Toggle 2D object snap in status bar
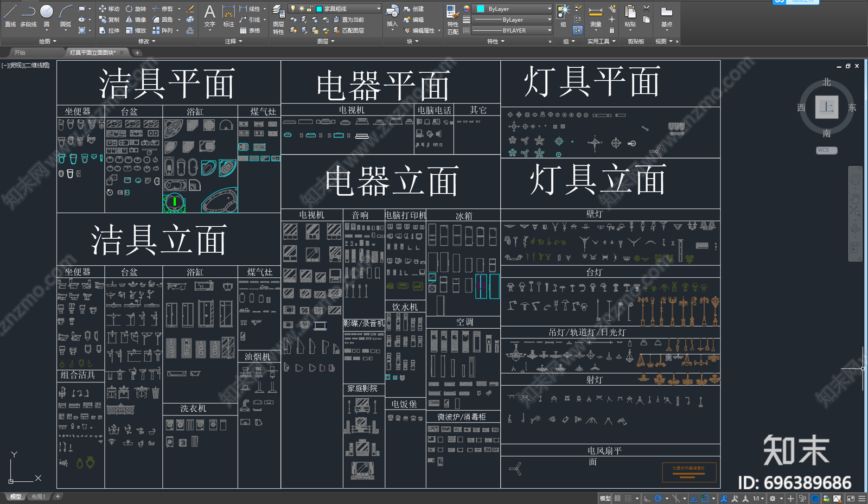The image size is (868, 504). tap(705, 498)
